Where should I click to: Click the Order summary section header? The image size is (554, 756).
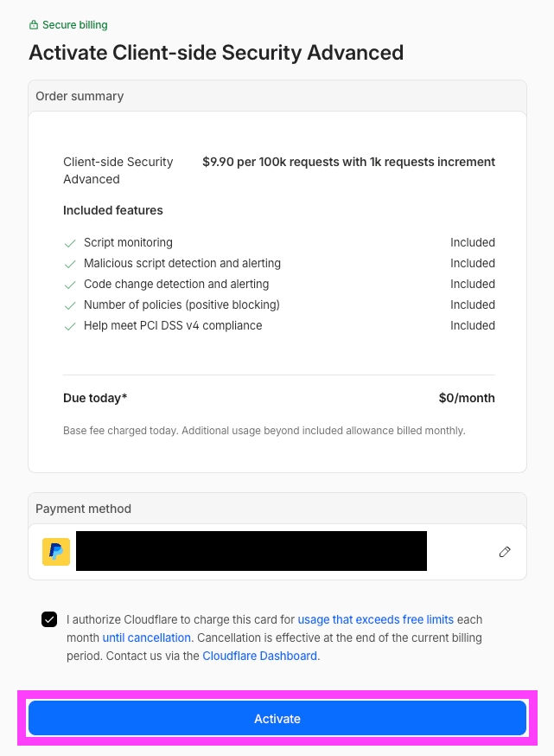tap(80, 96)
